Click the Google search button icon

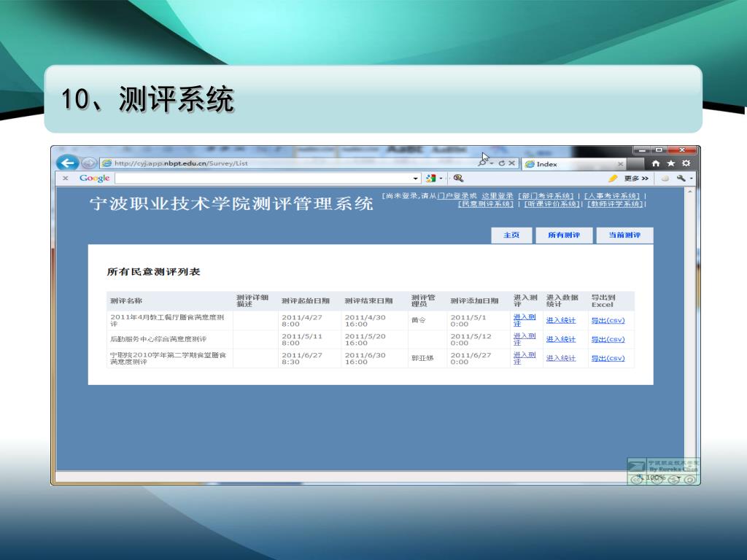pyautogui.click(x=431, y=178)
